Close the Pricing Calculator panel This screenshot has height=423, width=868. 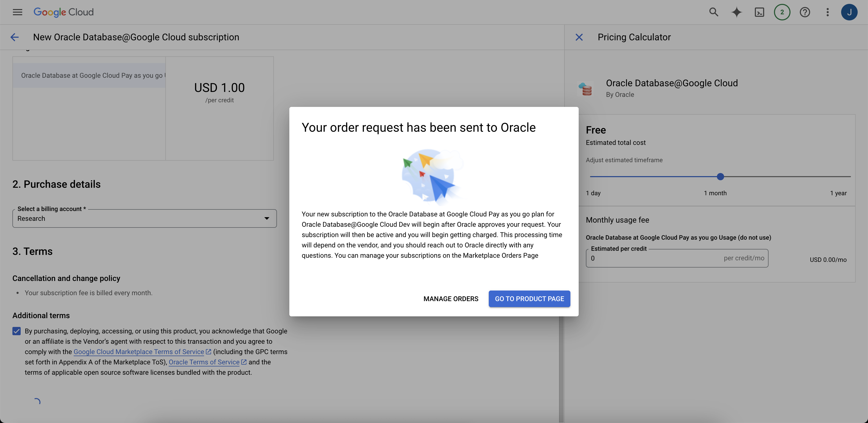(x=579, y=37)
